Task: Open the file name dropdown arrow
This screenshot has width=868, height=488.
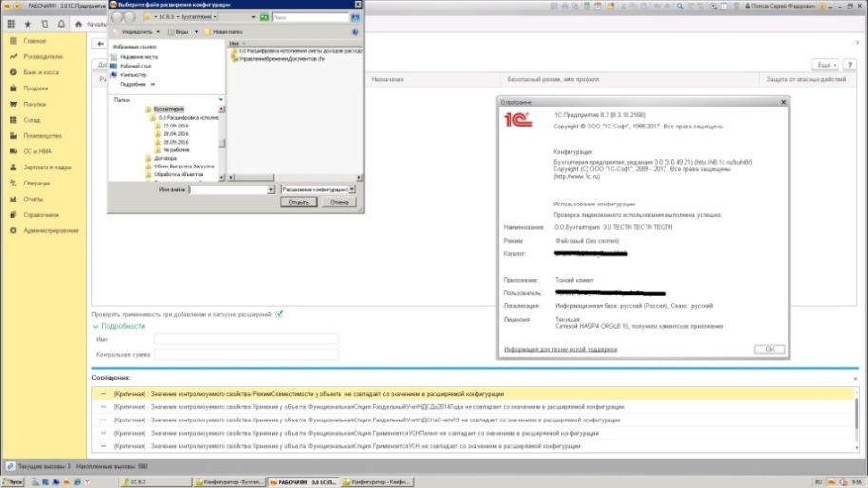Action: point(271,189)
